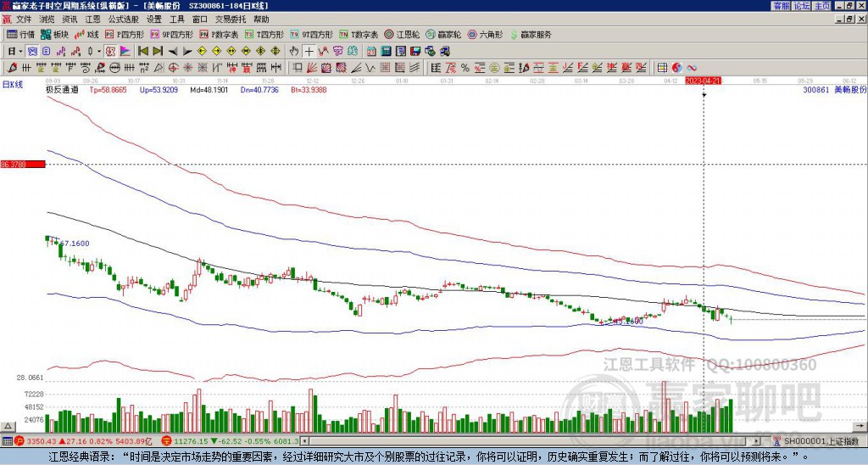868x465 pixels.
Task: Click the red 2023-04-21 date marker
Action: coord(704,81)
